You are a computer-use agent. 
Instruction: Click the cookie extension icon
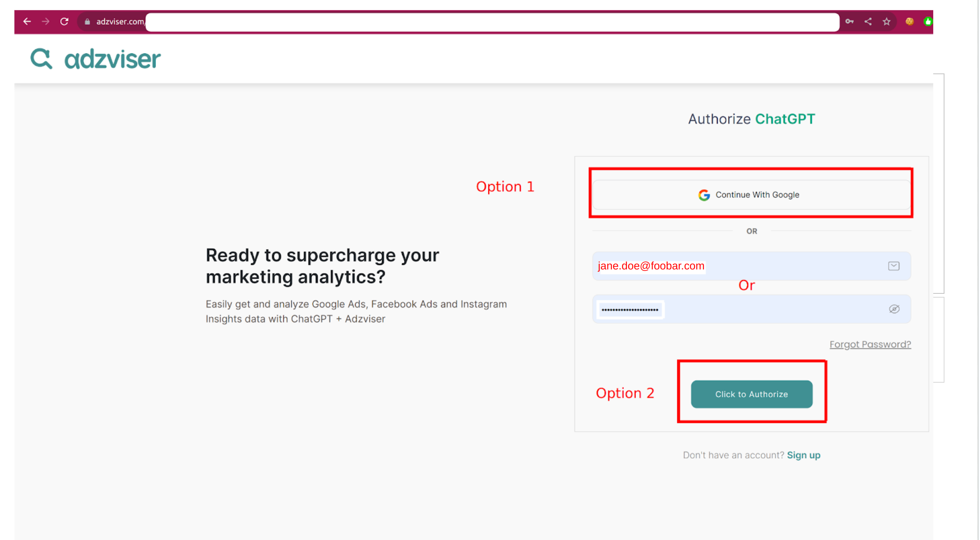(910, 22)
